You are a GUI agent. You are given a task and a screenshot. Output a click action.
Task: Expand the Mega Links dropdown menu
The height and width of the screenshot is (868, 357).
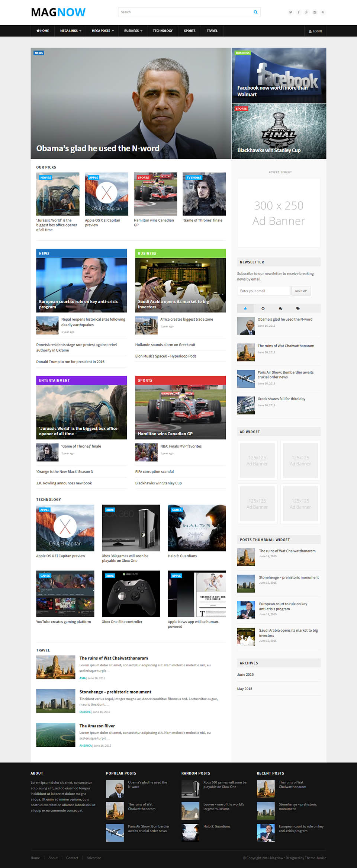tap(71, 31)
